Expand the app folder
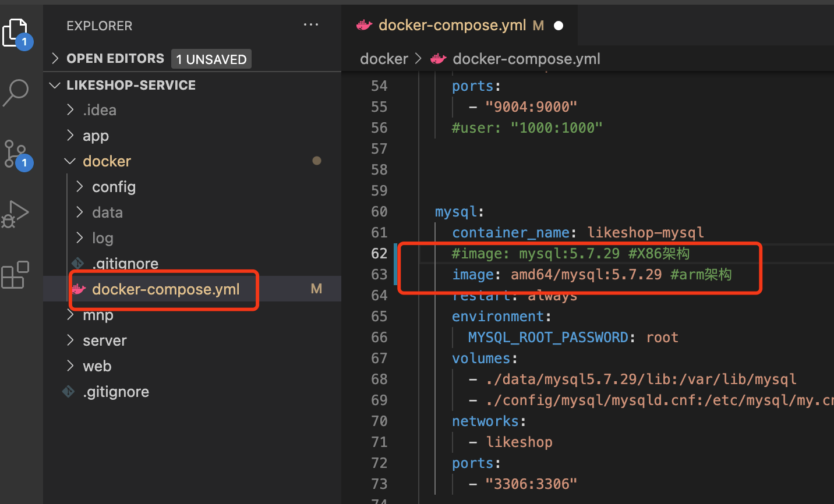Image resolution: width=834 pixels, height=504 pixels. 70,136
